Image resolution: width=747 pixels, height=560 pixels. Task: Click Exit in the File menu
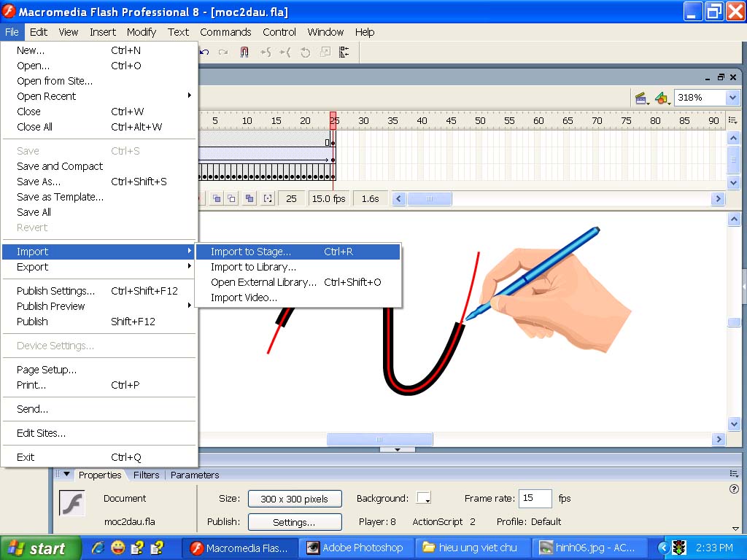click(99, 457)
